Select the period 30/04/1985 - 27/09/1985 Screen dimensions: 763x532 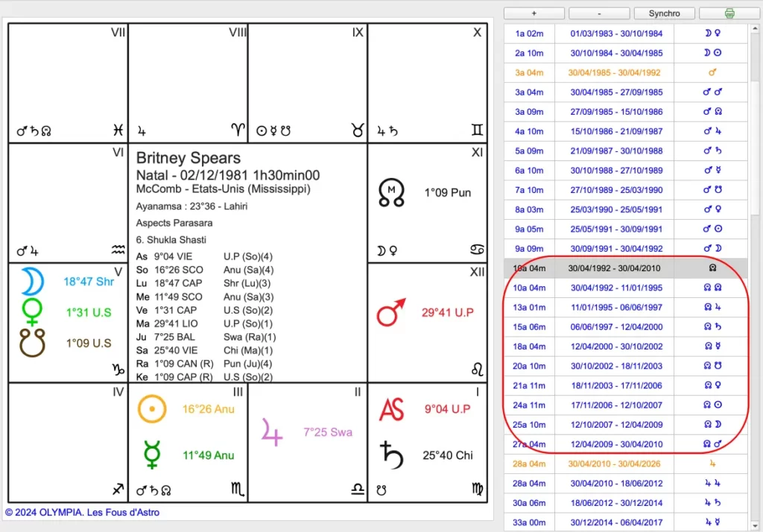(x=626, y=92)
